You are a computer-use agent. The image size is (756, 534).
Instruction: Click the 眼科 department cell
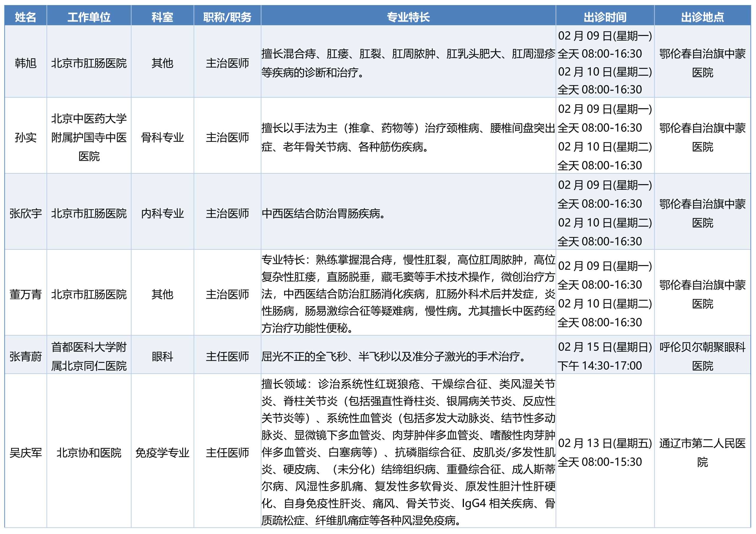point(162,356)
